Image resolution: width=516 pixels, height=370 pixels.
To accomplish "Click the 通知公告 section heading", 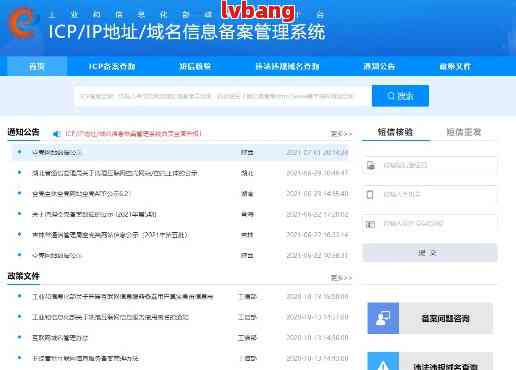I will click(x=23, y=132).
